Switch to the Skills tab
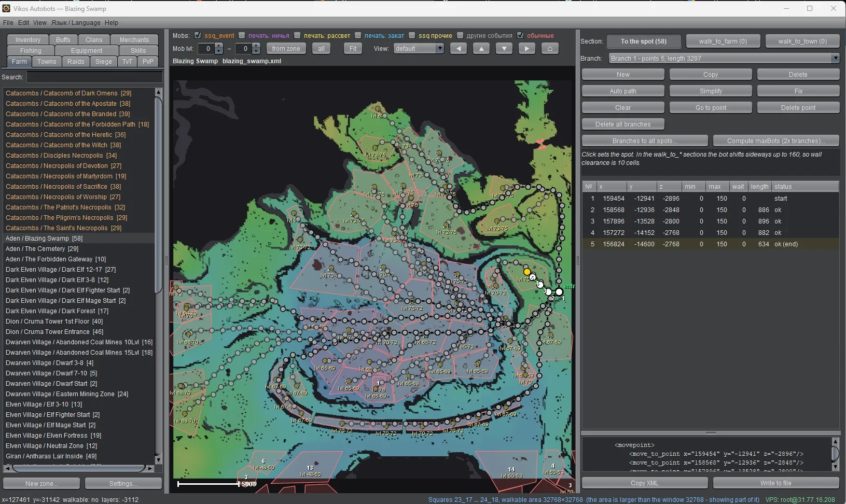846x504 pixels. click(x=138, y=51)
